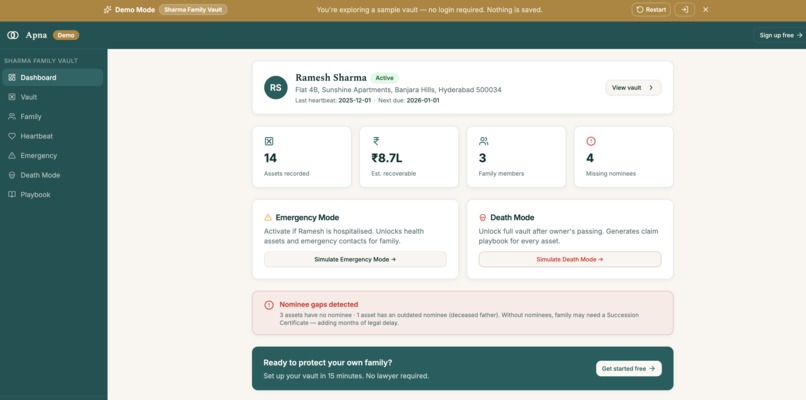Click the SHARMA FAMILY VAULT sidebar heading

click(x=41, y=61)
